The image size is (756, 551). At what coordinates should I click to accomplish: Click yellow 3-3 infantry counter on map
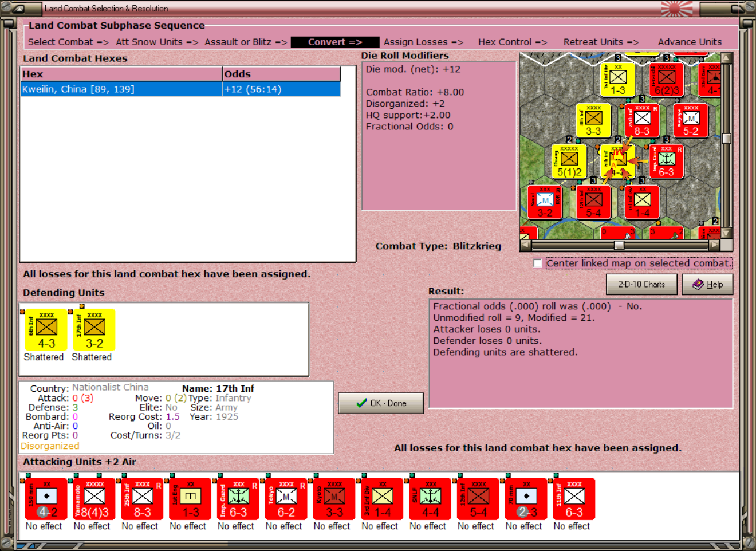tap(593, 120)
